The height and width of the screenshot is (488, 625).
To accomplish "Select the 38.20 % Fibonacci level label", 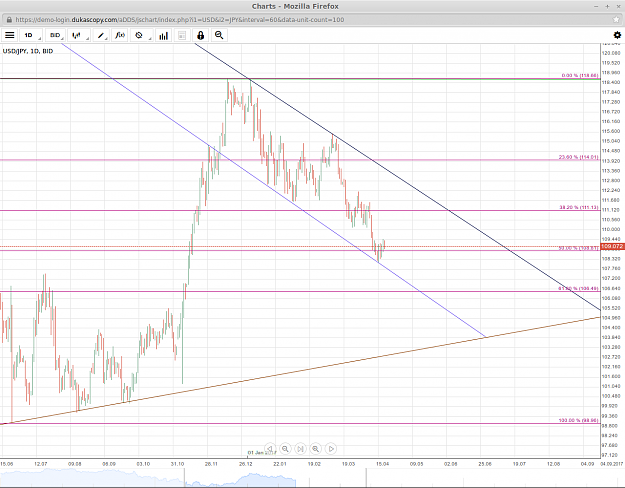I will 579,207.
